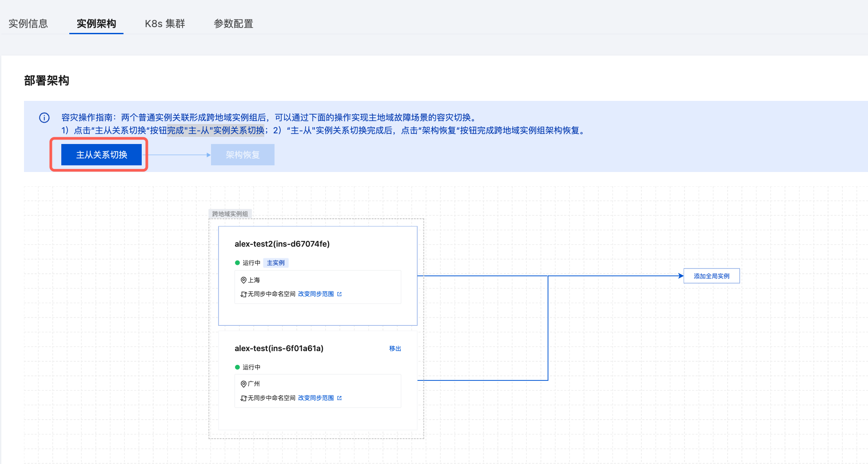Click the 主实例 tag on alex-test2
Viewport: 868px width, 464px height.
point(275,263)
